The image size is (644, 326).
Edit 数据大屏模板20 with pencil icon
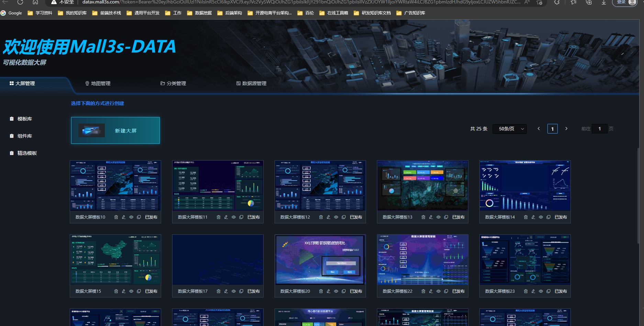tap(329, 291)
